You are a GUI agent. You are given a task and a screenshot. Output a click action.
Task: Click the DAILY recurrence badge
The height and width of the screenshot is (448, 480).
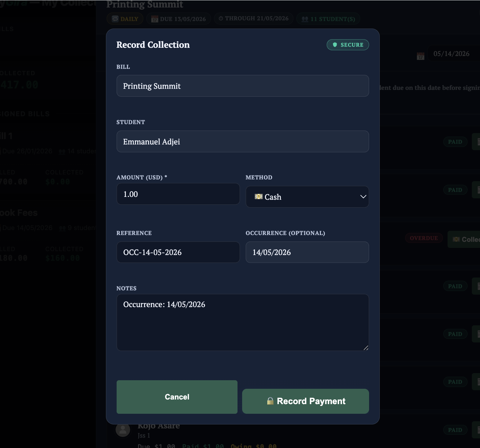point(125,19)
